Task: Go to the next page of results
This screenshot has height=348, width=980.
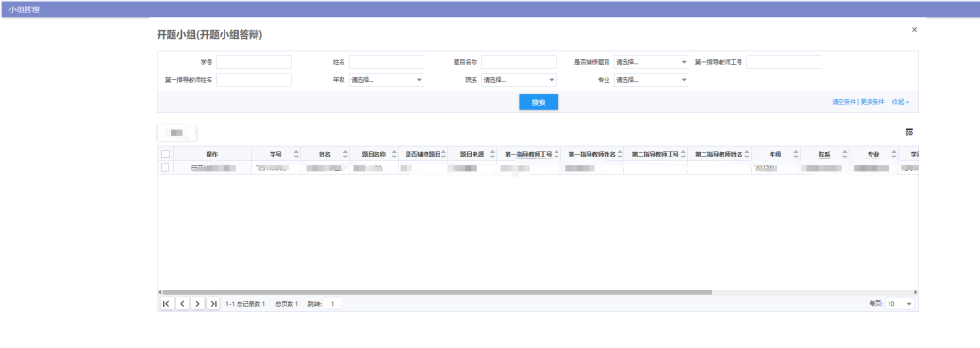Action: click(x=197, y=304)
